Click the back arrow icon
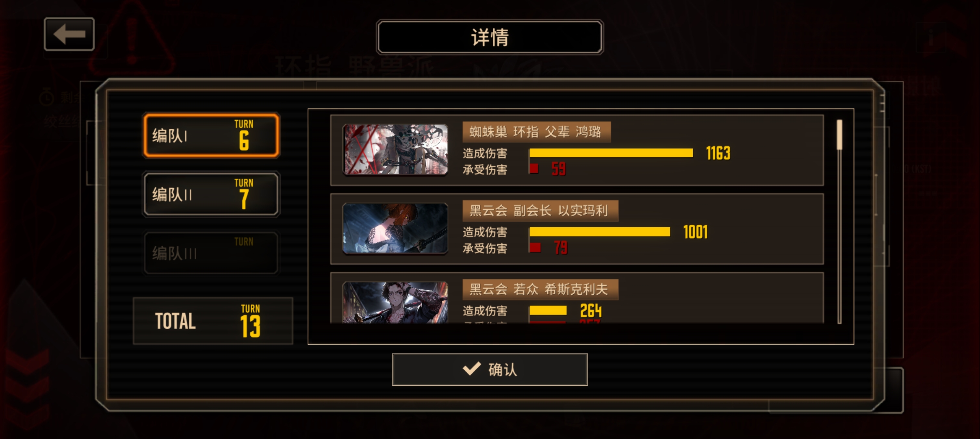This screenshot has height=439, width=980. pyautogui.click(x=69, y=34)
